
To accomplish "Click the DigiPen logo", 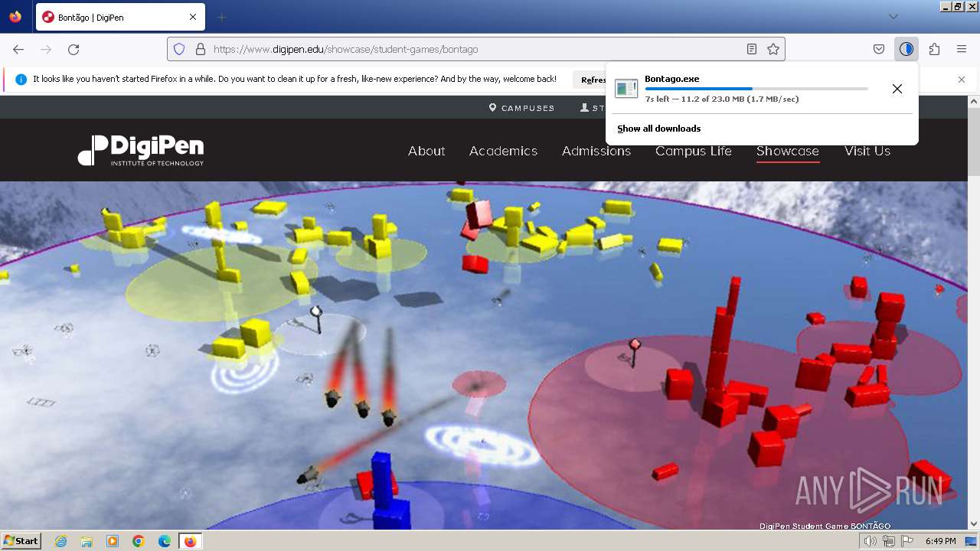I will tap(141, 150).
